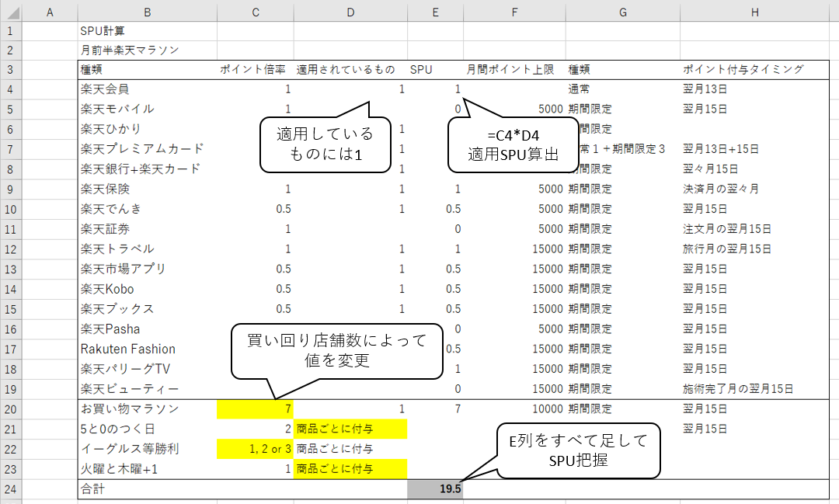Click the 楽天市場アプリ row label
Image resolution: width=839 pixels, height=504 pixels.
(x=147, y=269)
